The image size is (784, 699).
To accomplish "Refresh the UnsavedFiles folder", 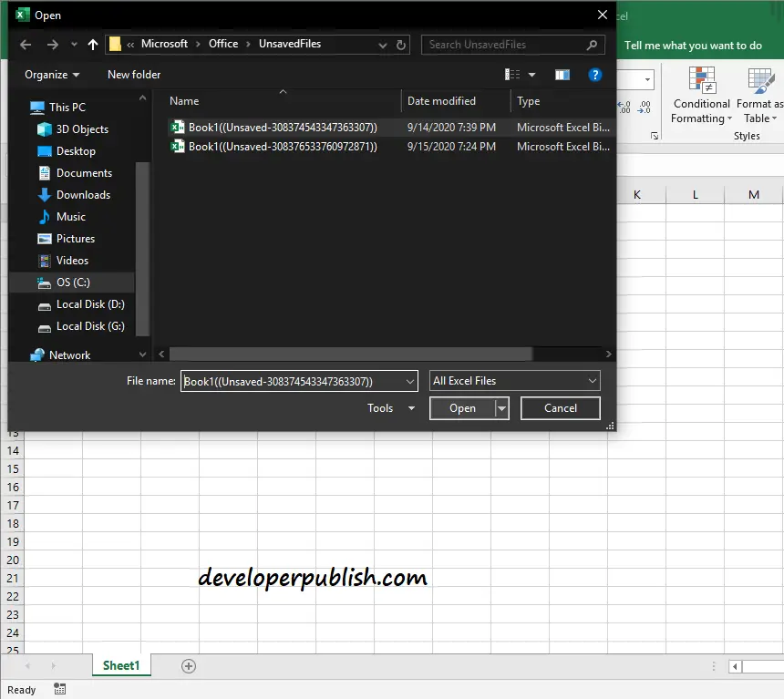I will [x=401, y=45].
